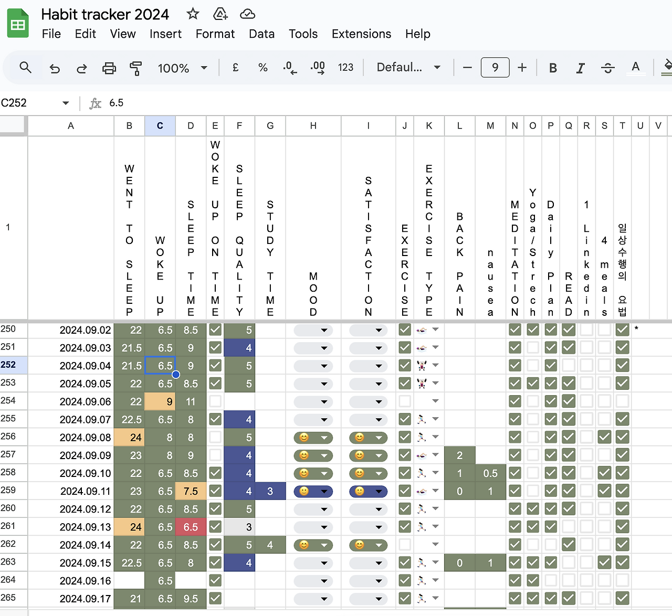The image size is (672, 616).
Task: Click the 123 number format button
Action: point(346,67)
